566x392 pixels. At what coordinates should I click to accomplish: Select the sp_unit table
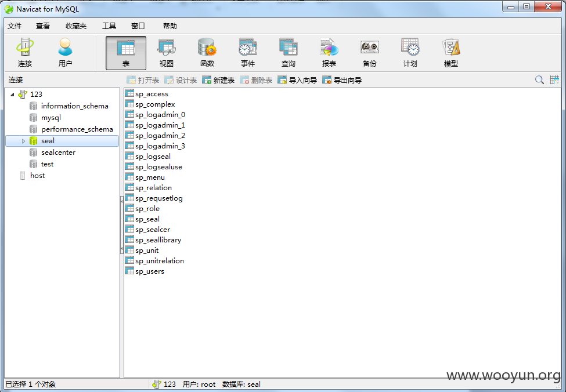147,251
